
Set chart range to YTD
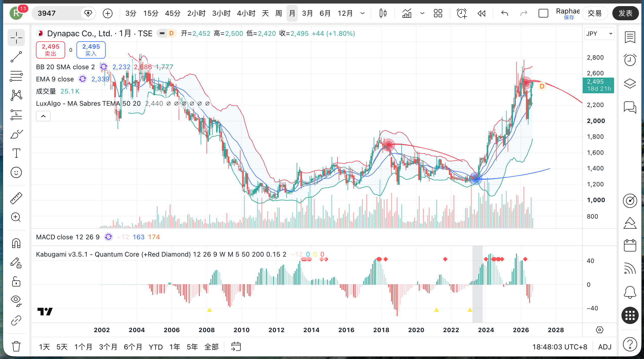(156, 347)
